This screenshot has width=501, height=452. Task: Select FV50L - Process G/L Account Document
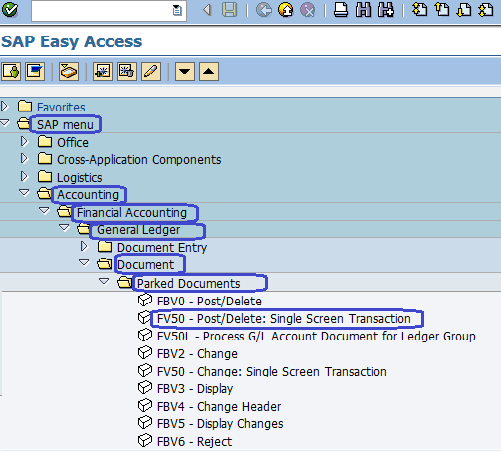click(x=316, y=336)
